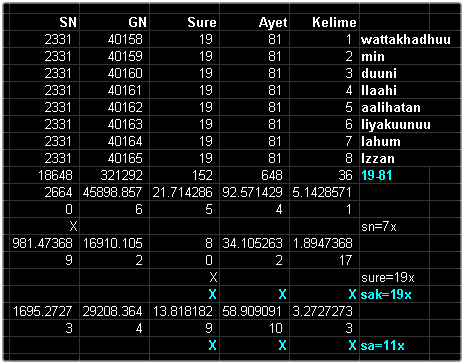Click the Kelime total 36
Viewport: 464px width, 364px height.
coord(345,175)
